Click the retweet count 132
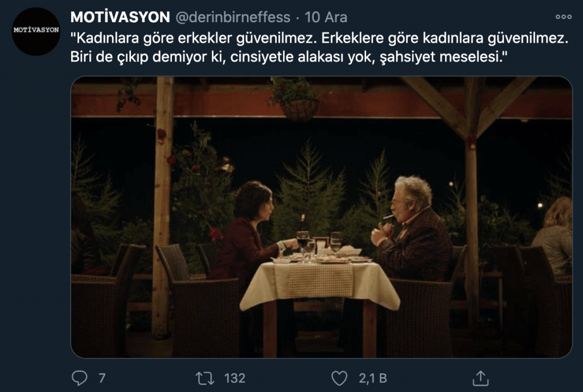 tap(235, 378)
